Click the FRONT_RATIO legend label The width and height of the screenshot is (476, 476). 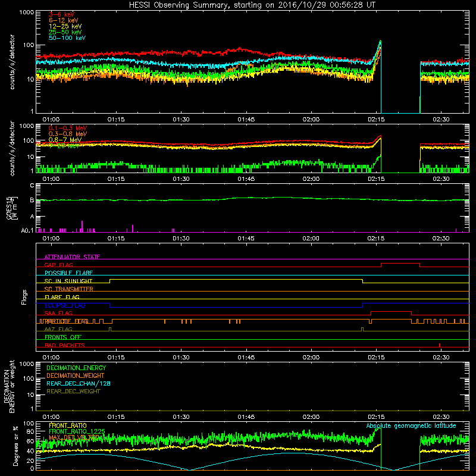click(x=68, y=425)
